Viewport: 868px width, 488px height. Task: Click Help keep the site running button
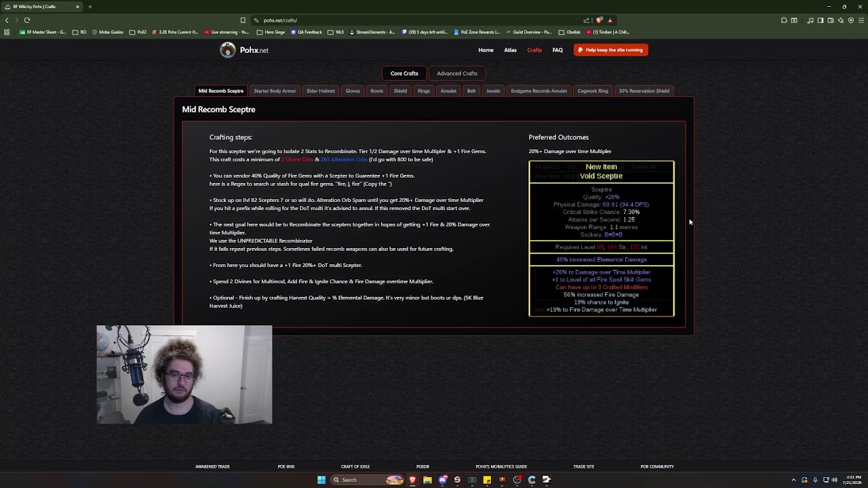click(611, 50)
